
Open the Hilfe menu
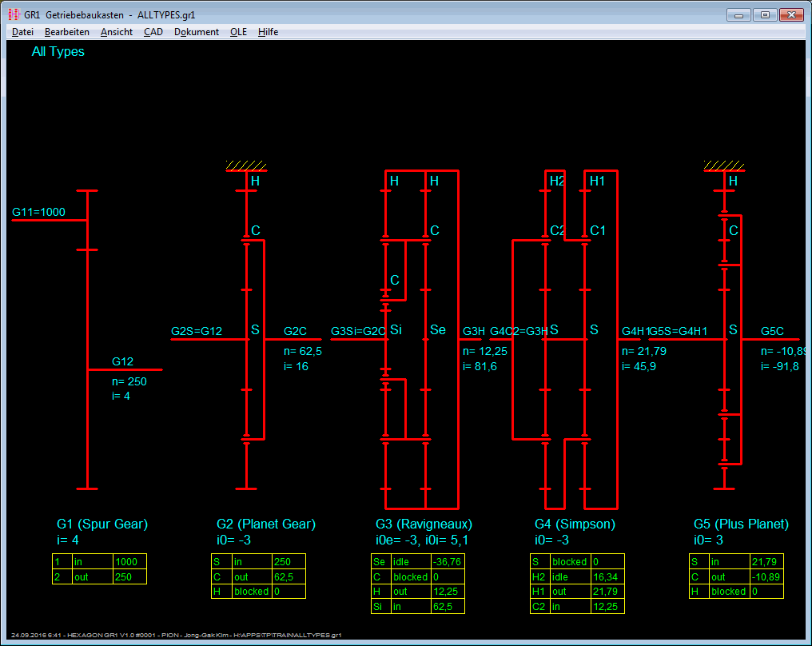[268, 32]
